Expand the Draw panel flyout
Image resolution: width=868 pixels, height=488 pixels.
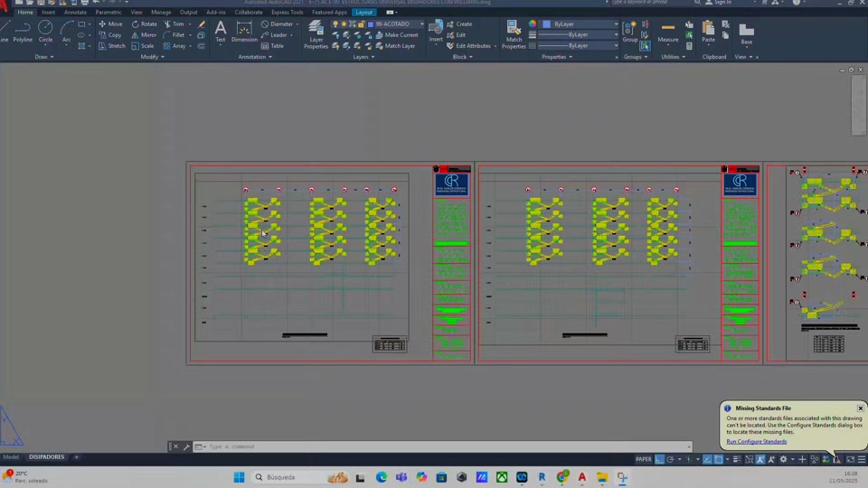coord(43,57)
